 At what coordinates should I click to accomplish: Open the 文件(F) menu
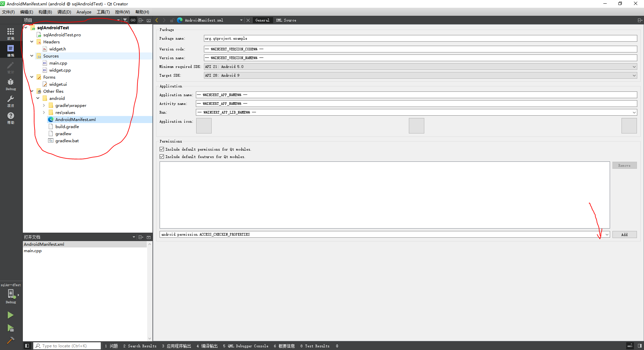[x=8, y=12]
